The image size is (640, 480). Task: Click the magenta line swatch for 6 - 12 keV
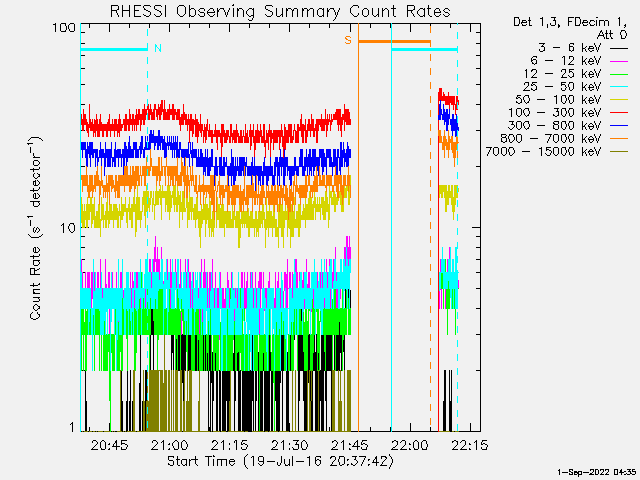619,61
